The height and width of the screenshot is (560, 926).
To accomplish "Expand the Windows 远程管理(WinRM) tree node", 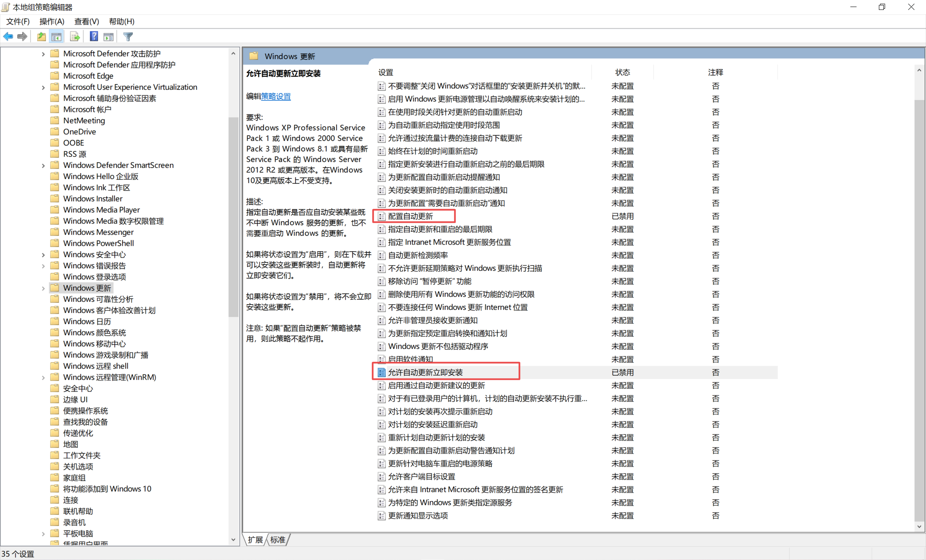I will 43,378.
